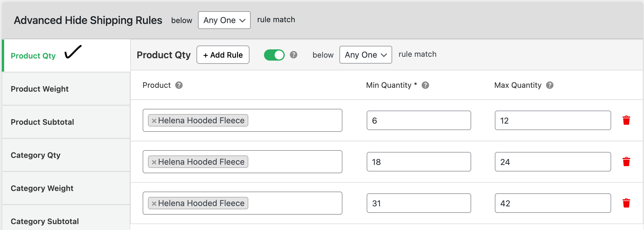Select the Category Weight rules section

coord(42,188)
